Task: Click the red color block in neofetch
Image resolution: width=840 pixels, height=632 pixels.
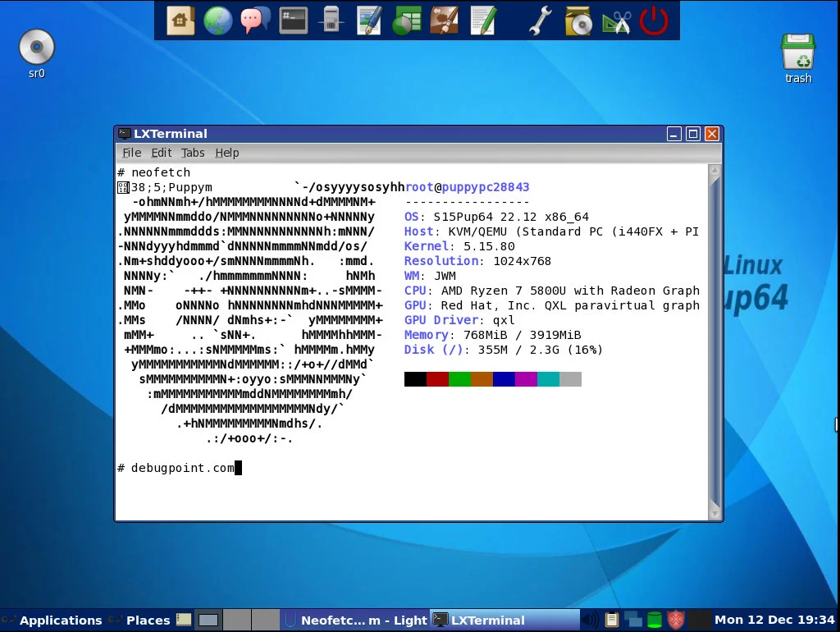Action: tap(437, 379)
